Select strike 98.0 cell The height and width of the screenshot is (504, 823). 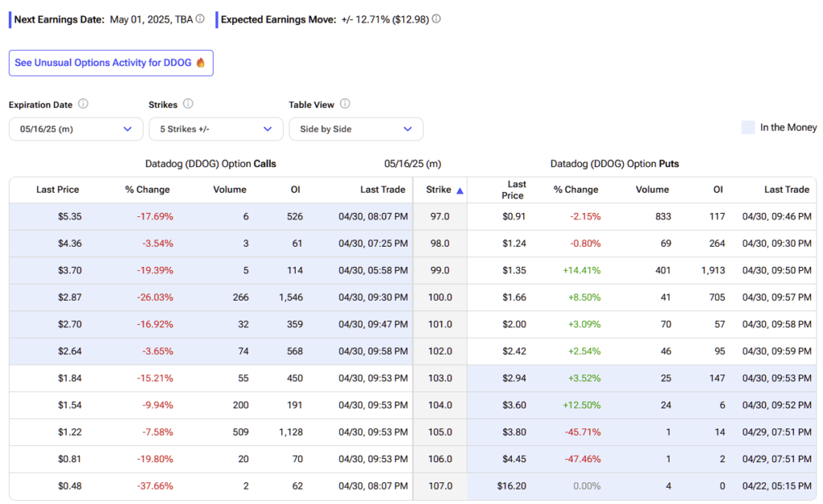tap(440, 244)
